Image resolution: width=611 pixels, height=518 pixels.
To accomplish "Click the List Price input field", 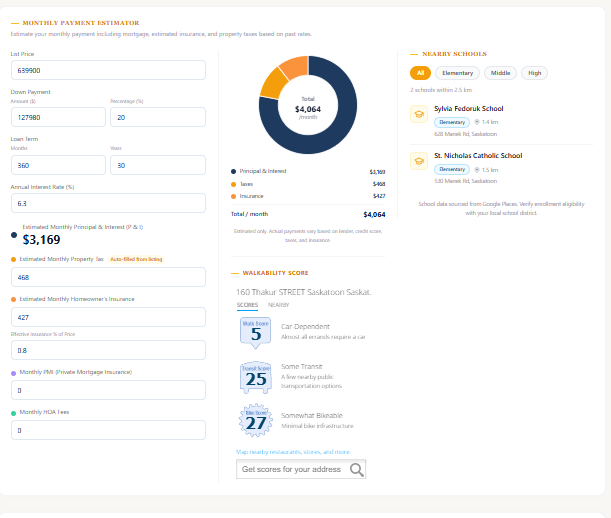I will pos(108,70).
